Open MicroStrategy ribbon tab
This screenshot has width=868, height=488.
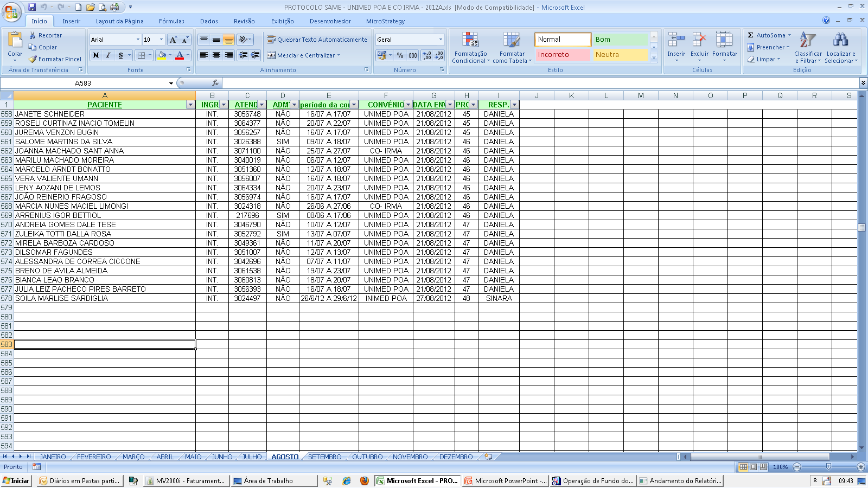click(x=385, y=21)
